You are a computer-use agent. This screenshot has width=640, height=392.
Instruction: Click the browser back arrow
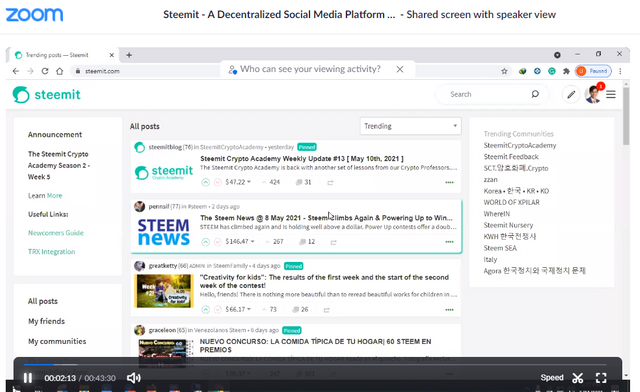(16, 71)
